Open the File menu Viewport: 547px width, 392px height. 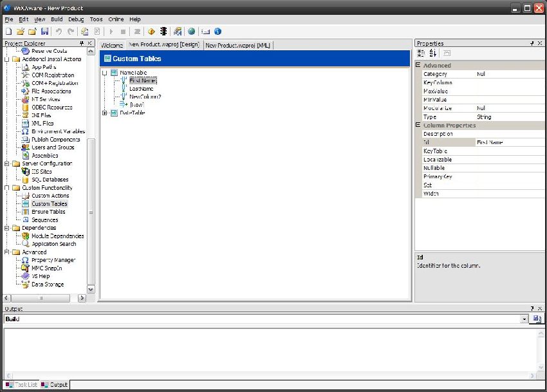(9, 19)
